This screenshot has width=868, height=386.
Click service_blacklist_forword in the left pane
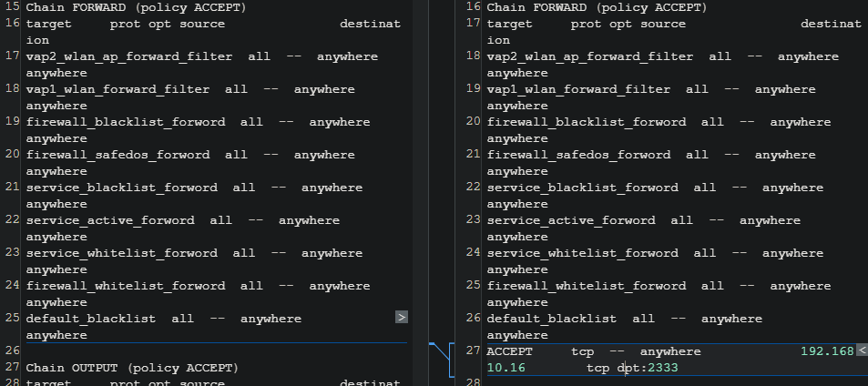click(122, 188)
